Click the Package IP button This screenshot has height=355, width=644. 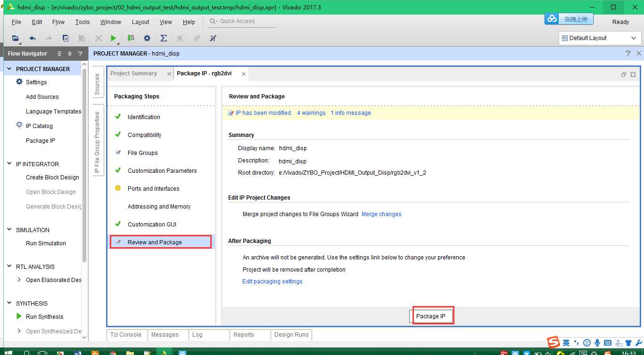(431, 316)
